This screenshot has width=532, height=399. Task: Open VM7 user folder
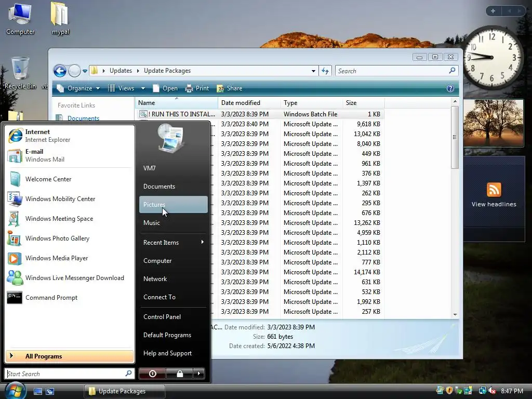pos(174,168)
